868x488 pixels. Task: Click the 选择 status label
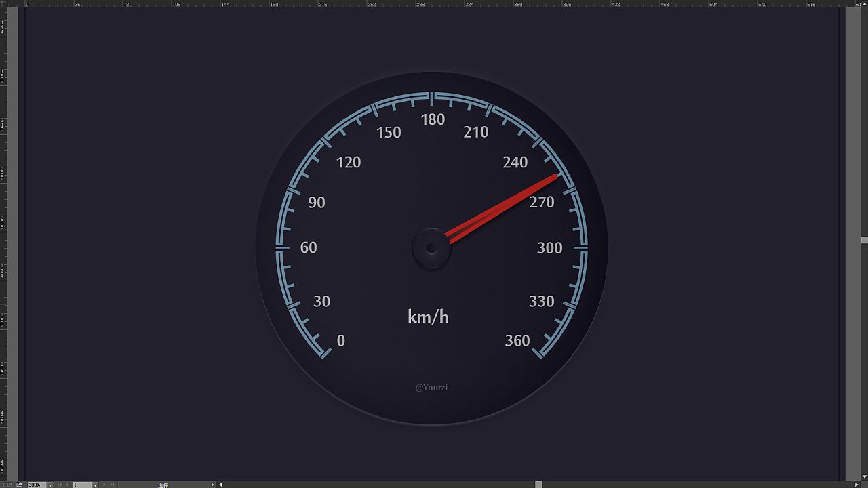click(x=163, y=485)
